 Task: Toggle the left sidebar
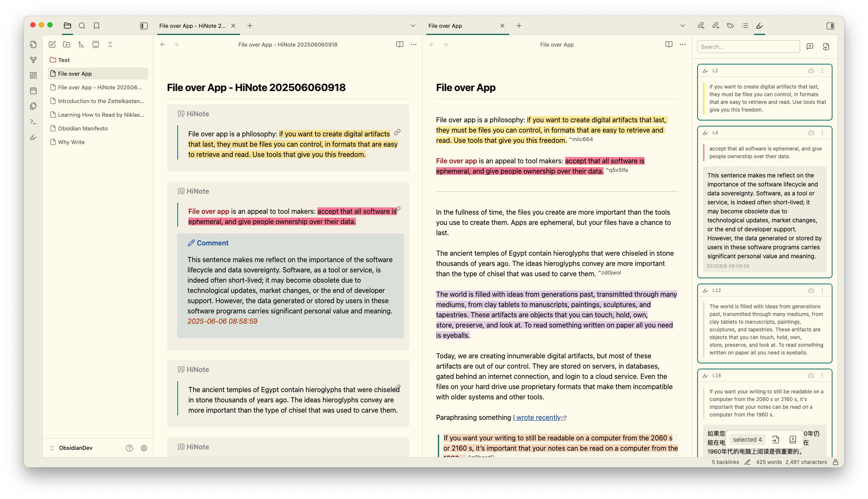144,26
